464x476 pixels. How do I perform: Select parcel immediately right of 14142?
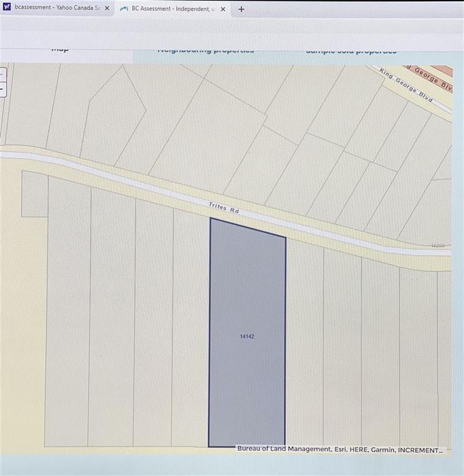(x=304, y=347)
